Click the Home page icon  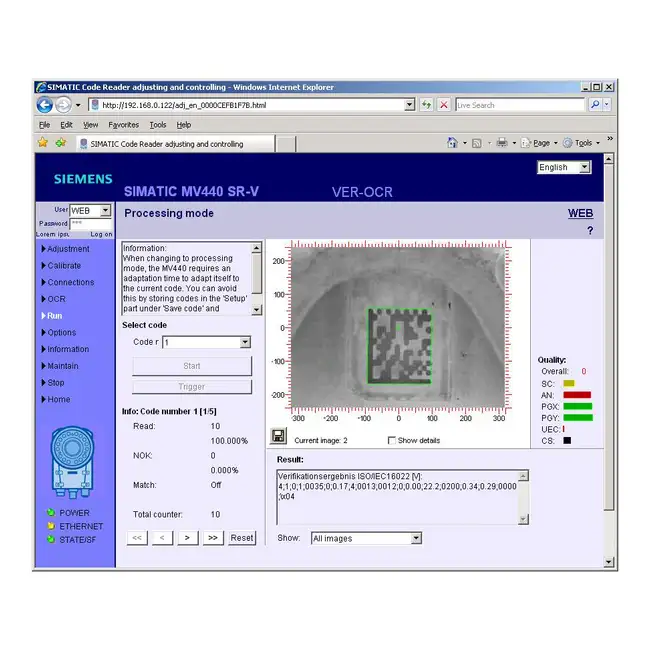(x=452, y=143)
